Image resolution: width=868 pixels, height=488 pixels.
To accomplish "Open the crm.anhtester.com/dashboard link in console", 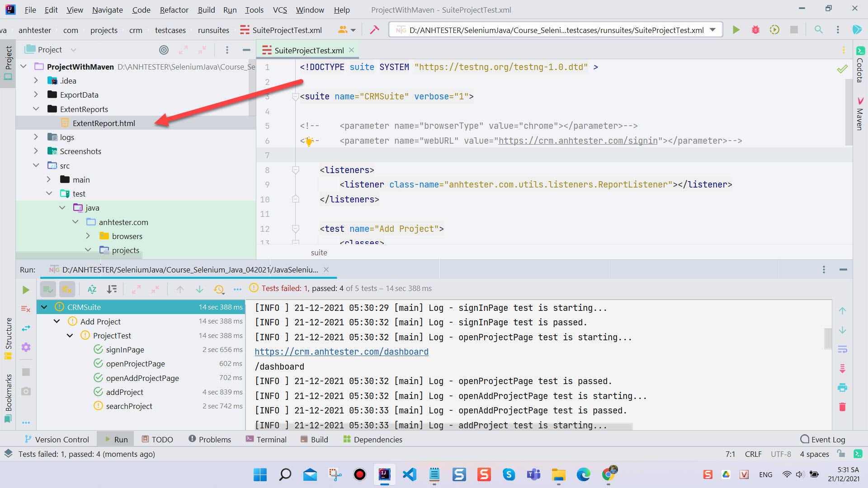I will click(x=341, y=352).
